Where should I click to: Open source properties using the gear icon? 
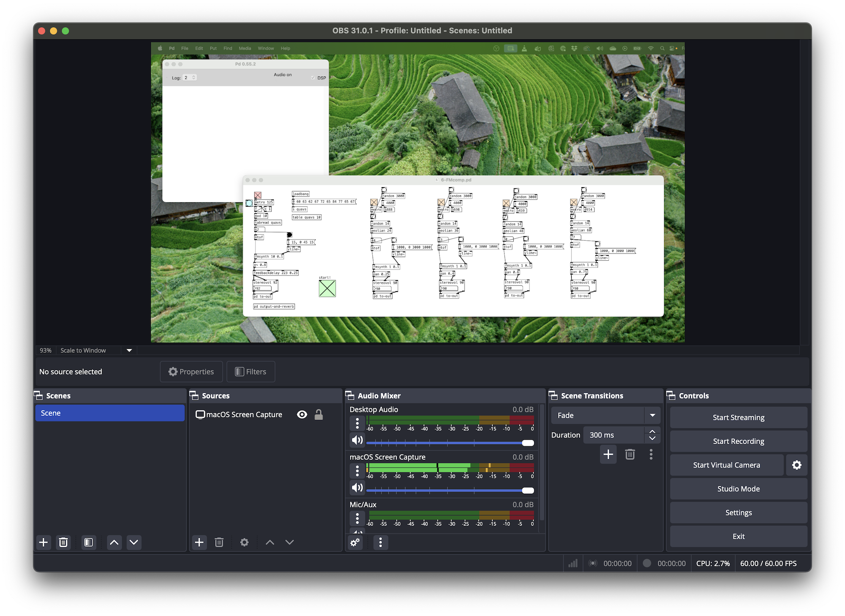[x=244, y=542]
